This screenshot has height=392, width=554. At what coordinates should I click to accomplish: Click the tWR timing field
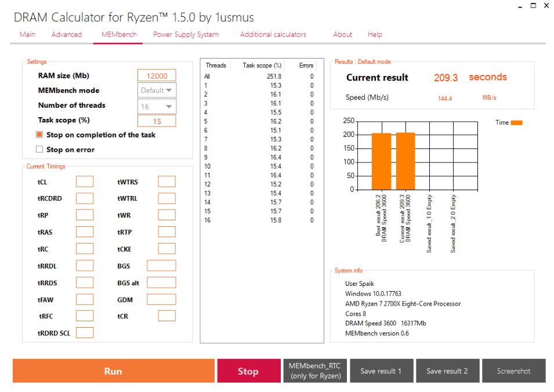(x=166, y=215)
